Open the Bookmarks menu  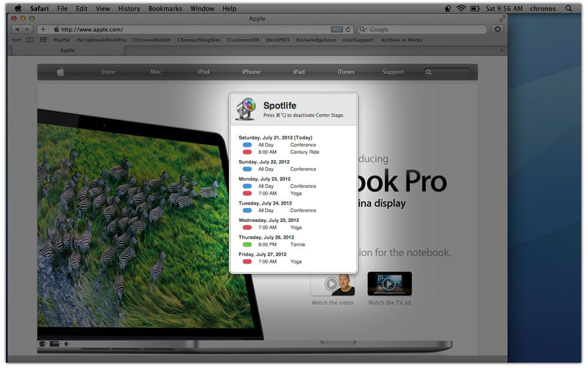165,8
